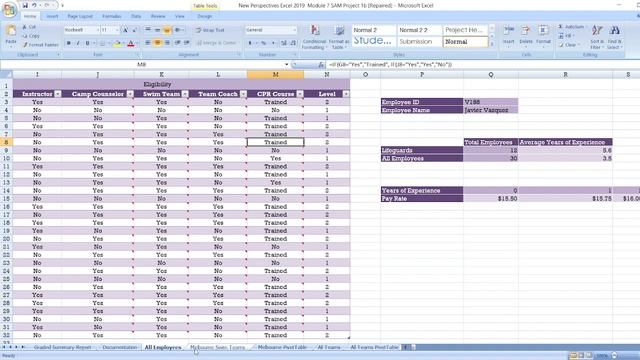Switch to the Data ribbon tab
This screenshot has width=640, height=360.
(136, 16)
